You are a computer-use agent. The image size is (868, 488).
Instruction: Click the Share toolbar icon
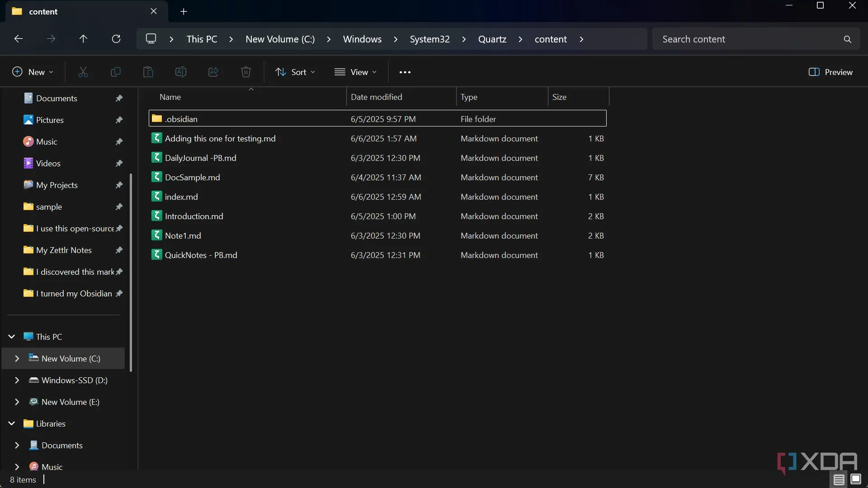tap(213, 72)
